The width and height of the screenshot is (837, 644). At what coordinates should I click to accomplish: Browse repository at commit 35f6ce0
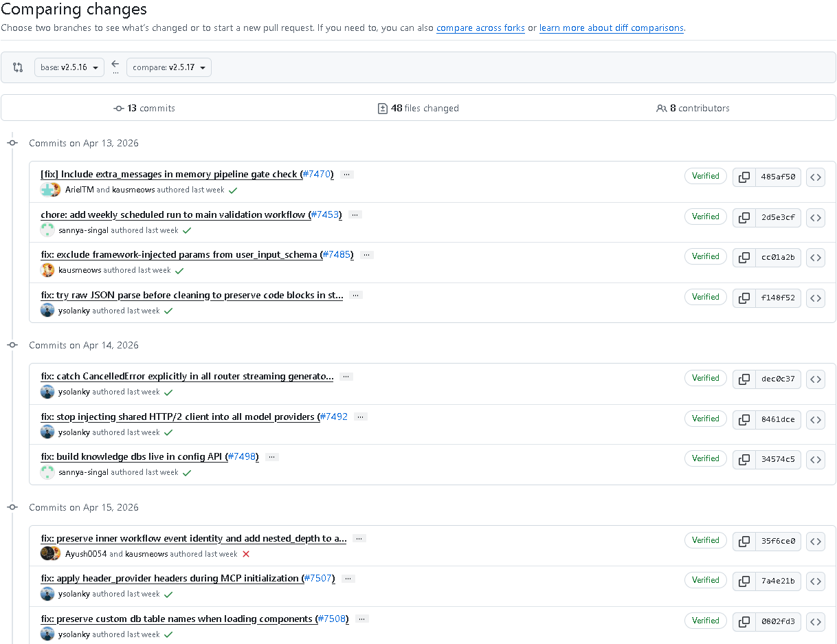pyautogui.click(x=815, y=541)
